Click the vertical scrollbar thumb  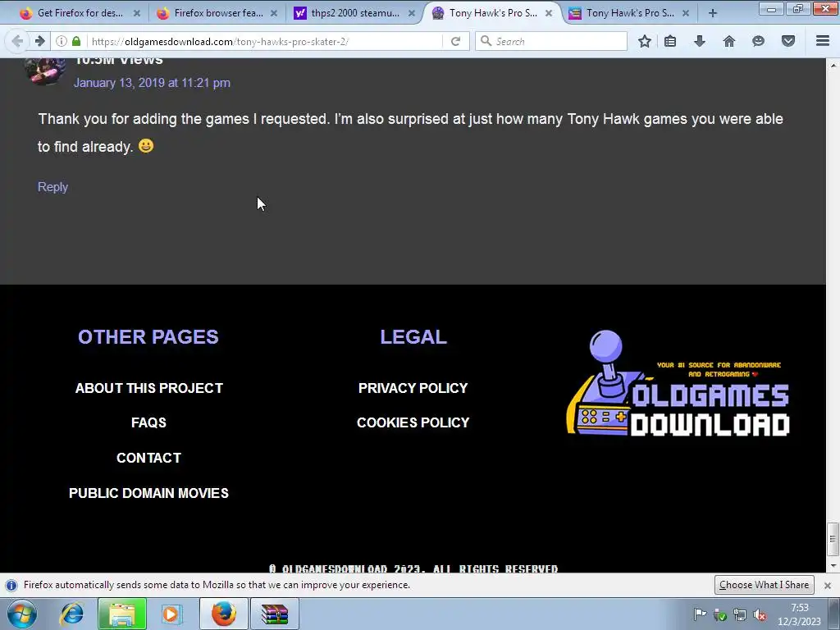(833, 539)
